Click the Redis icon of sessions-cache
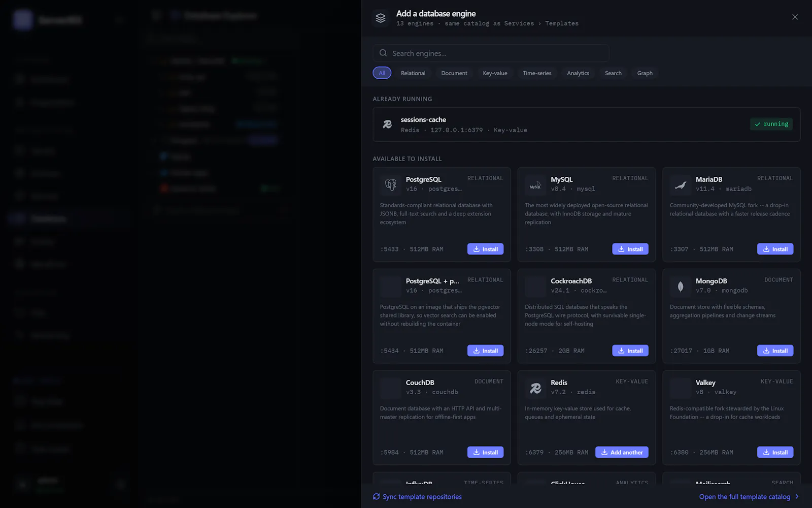812x508 pixels. [387, 124]
